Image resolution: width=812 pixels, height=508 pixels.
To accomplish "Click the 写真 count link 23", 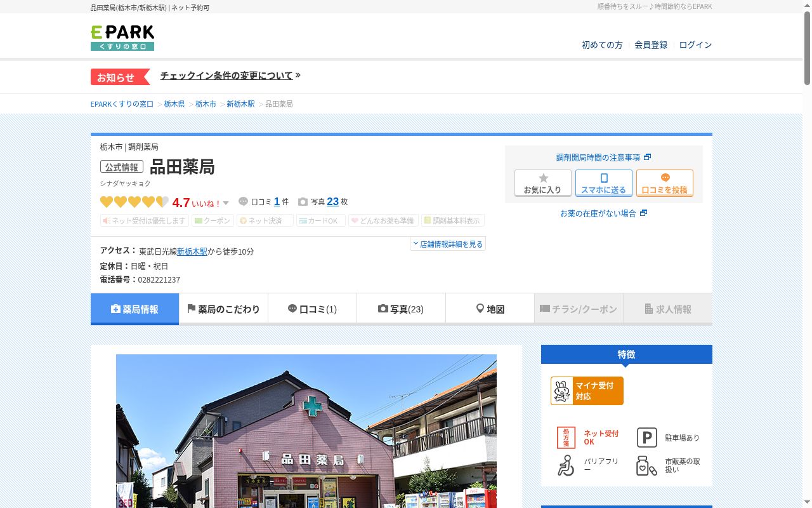I will pyautogui.click(x=333, y=201).
